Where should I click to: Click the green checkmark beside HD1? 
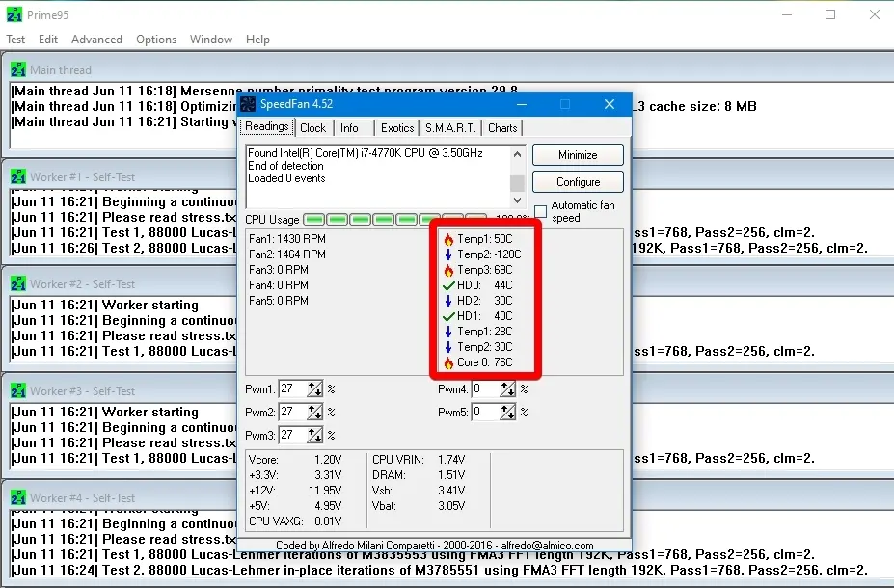click(x=448, y=316)
